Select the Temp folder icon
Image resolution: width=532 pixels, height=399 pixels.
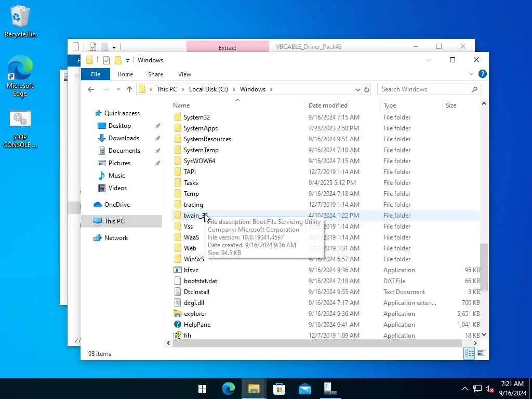(178, 194)
